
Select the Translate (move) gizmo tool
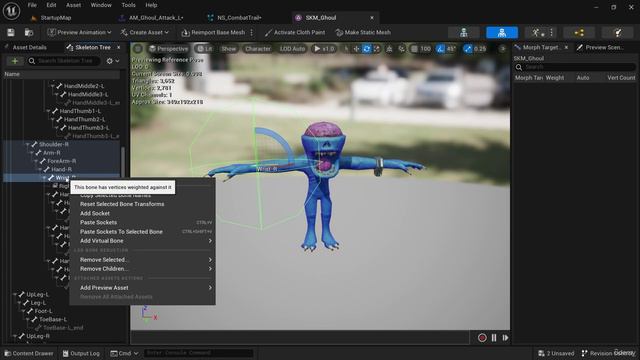click(356, 49)
